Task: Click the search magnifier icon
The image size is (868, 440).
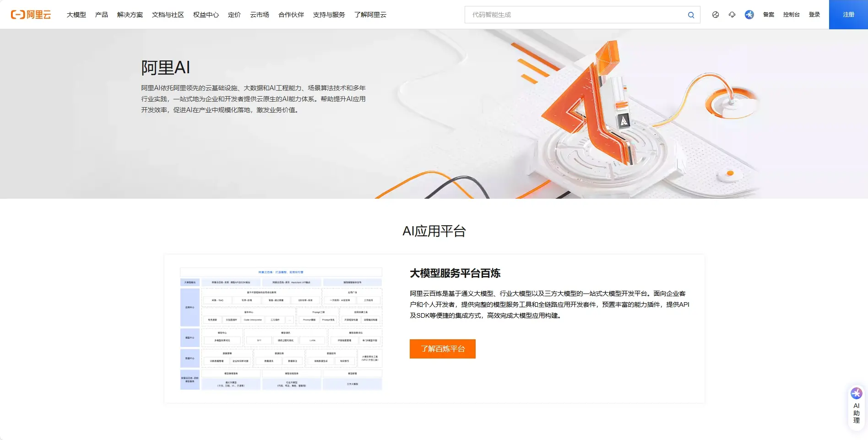Action: pyautogui.click(x=691, y=15)
